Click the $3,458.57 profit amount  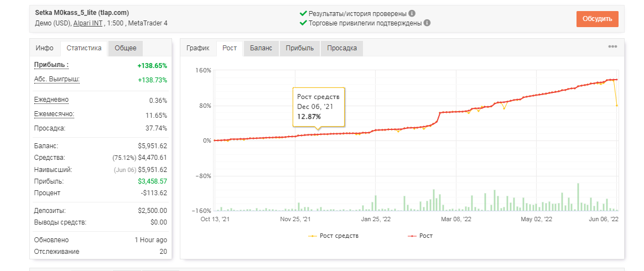(153, 181)
